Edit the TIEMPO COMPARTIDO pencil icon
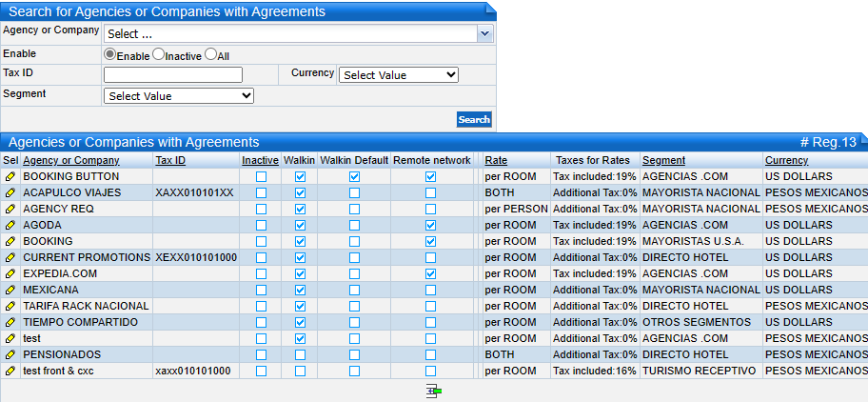Viewport: 868px width, 402px height. [x=10, y=322]
